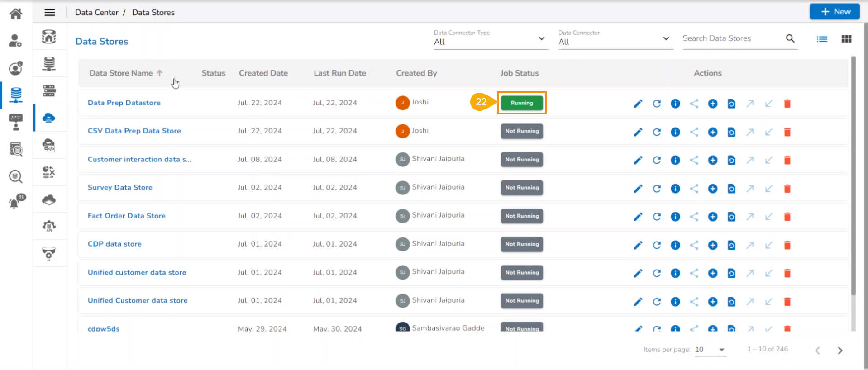Click the table vertical scrollbar

coord(854,176)
